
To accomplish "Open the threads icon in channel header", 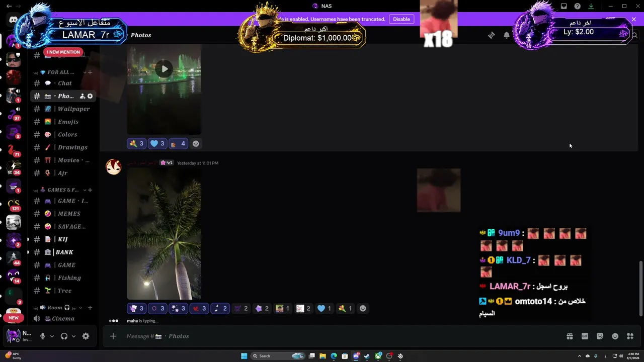I will (492, 35).
